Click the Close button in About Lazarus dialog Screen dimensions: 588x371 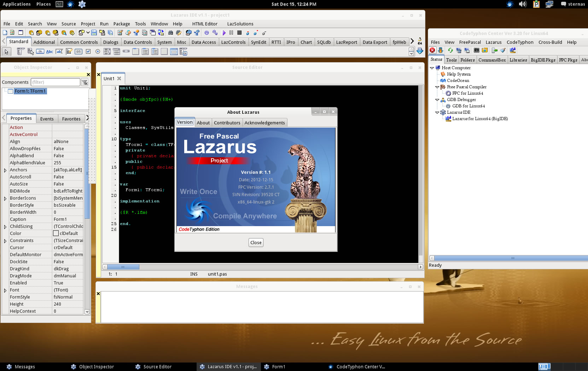pyautogui.click(x=256, y=242)
